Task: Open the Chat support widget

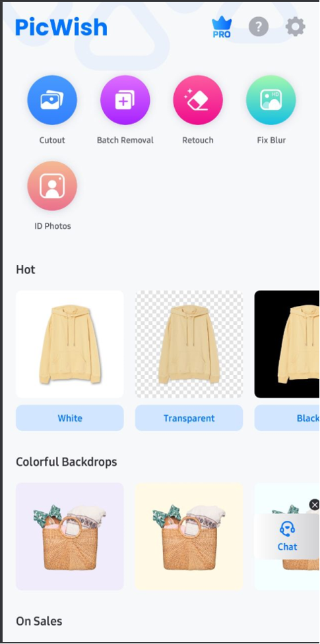Action: 287,536
